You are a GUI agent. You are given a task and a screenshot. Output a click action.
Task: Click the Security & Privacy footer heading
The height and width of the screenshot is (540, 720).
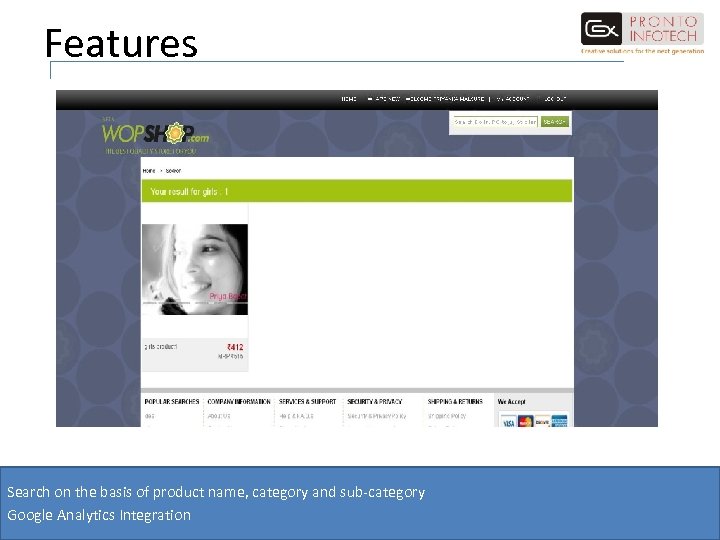(375, 401)
